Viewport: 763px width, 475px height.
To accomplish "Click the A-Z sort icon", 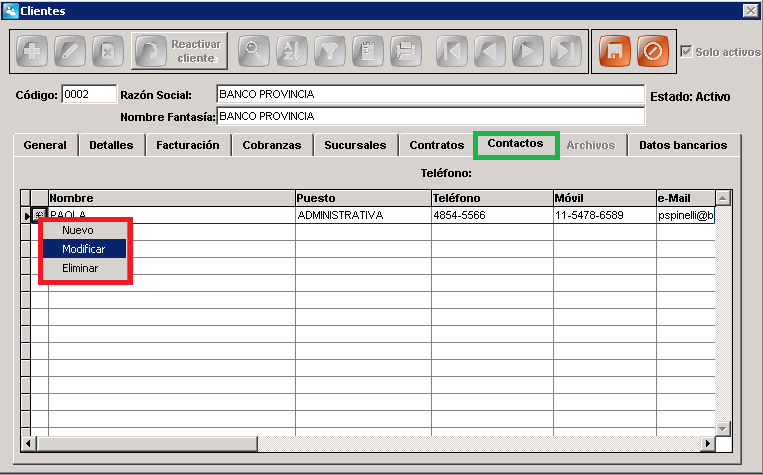I will (x=291, y=51).
